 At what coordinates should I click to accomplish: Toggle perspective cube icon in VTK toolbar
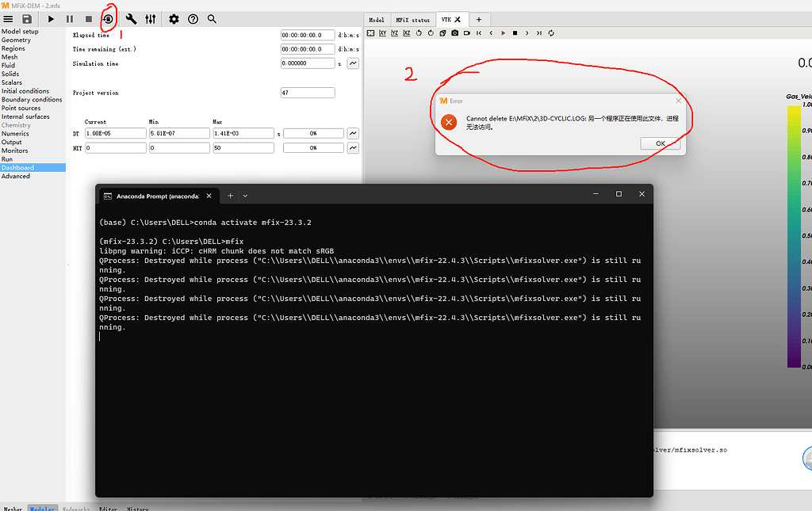442,33
